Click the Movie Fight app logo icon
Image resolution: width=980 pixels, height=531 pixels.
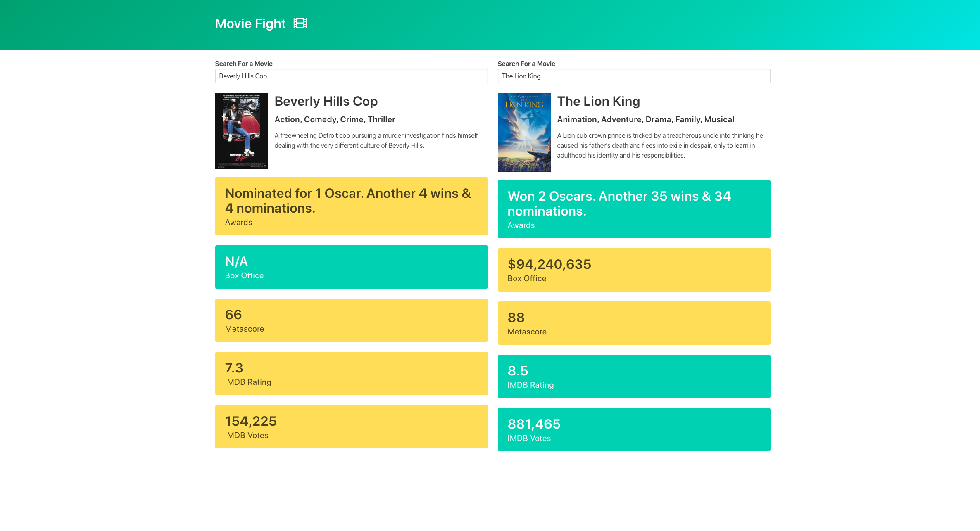tap(300, 24)
